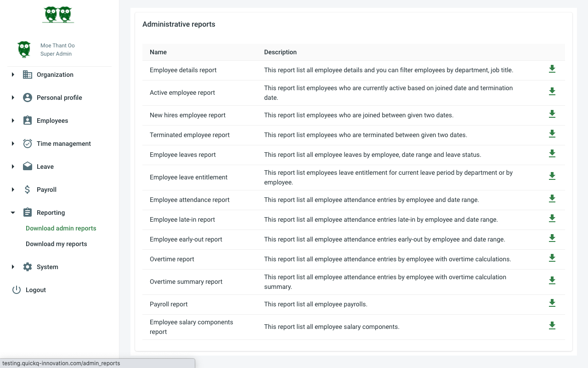Image resolution: width=588 pixels, height=368 pixels.
Task: Click the Logout power icon
Action: (x=17, y=290)
